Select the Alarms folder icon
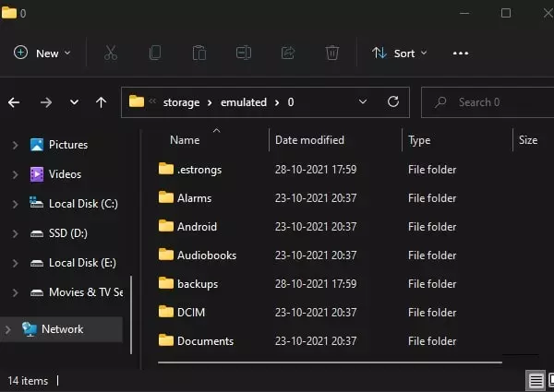 click(x=166, y=197)
